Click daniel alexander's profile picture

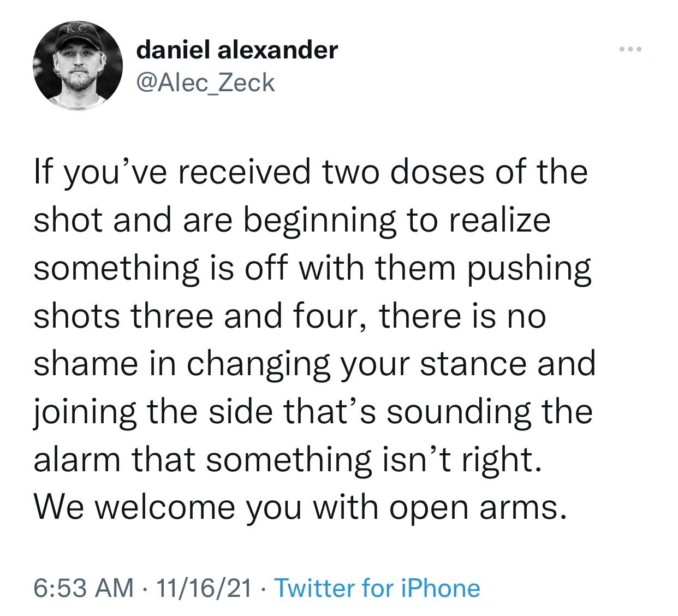(77, 67)
